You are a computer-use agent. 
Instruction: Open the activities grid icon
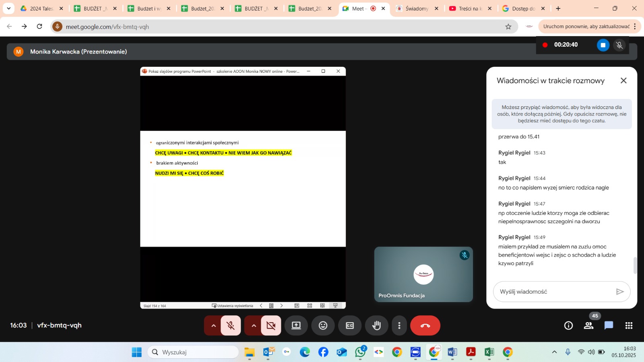point(629,325)
